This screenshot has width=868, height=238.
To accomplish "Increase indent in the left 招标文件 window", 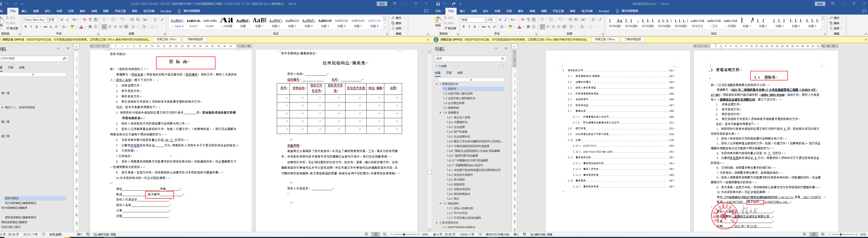I will coord(138,20).
